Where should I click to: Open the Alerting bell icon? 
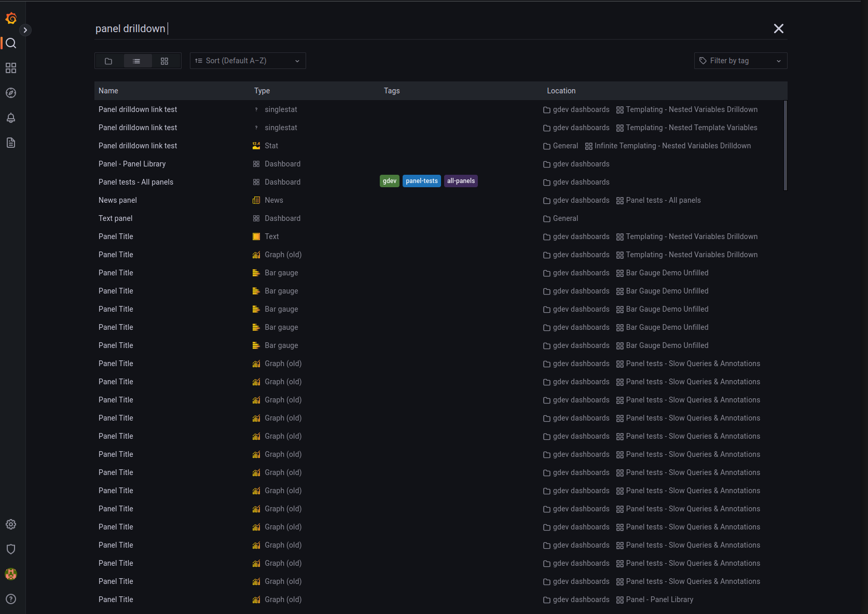click(11, 118)
